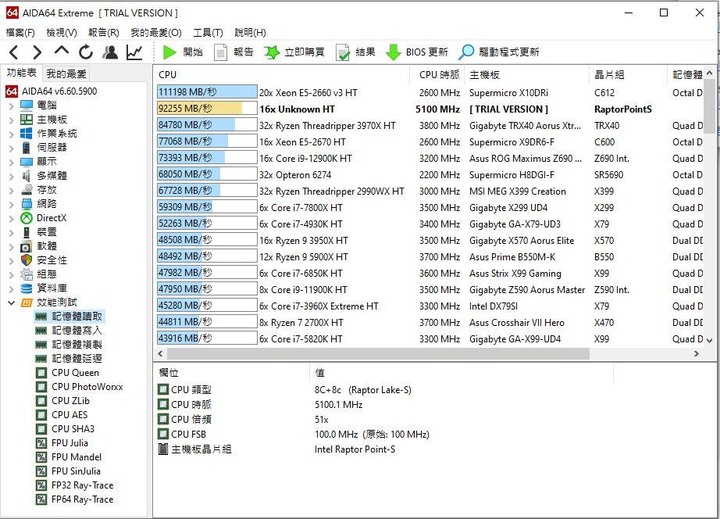Open 驅動程式更新 driver update search
This screenshot has width=720, height=519.
pos(499,52)
